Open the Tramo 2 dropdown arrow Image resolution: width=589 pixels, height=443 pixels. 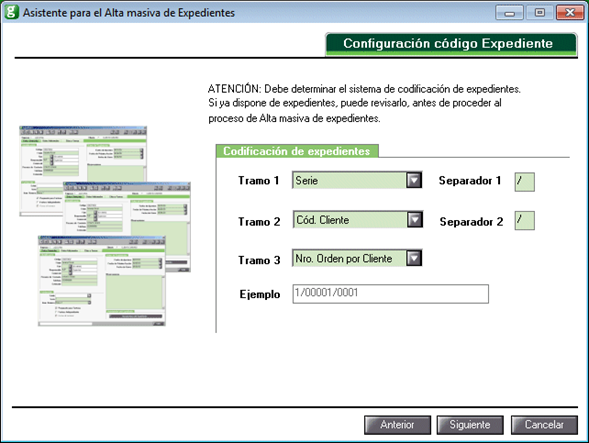coord(415,220)
